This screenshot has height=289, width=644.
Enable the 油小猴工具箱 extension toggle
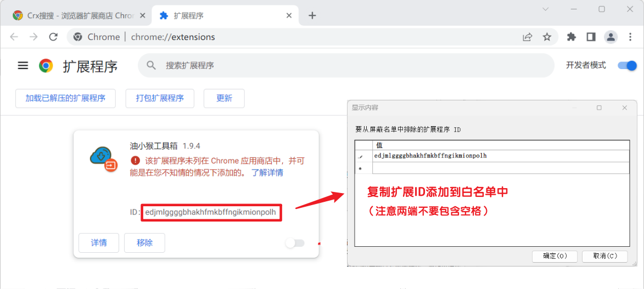pyautogui.click(x=295, y=243)
